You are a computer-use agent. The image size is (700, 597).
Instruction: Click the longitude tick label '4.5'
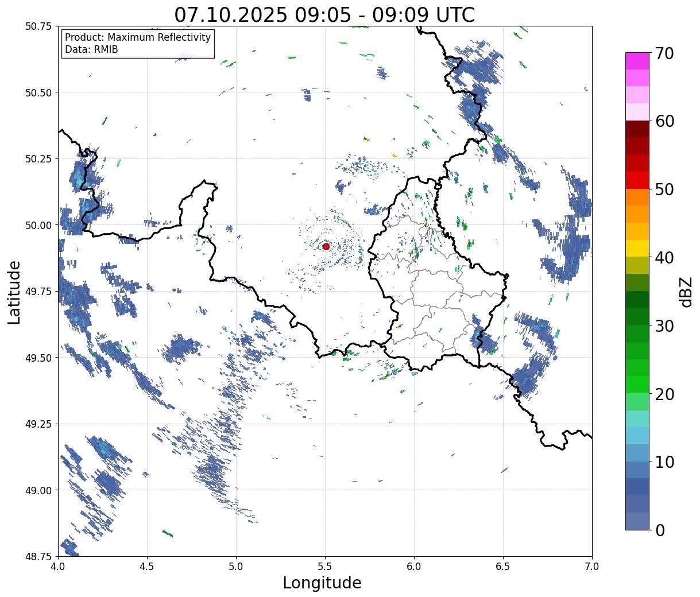tap(147, 567)
